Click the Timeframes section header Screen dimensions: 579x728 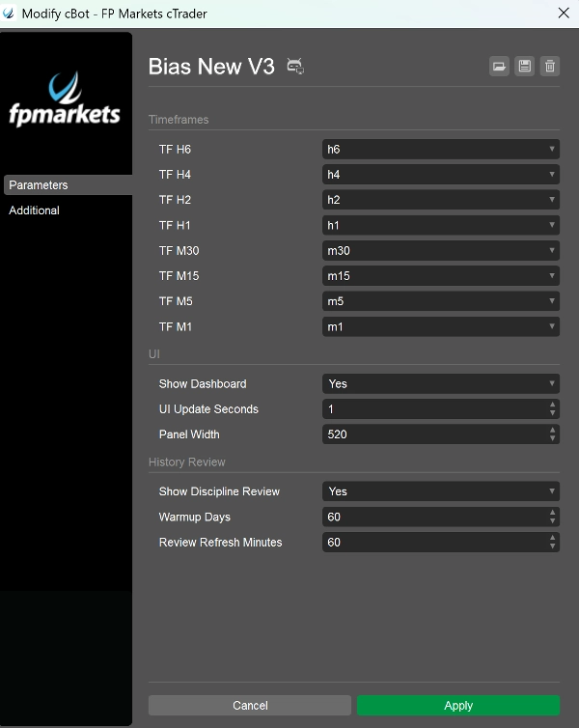click(x=179, y=120)
